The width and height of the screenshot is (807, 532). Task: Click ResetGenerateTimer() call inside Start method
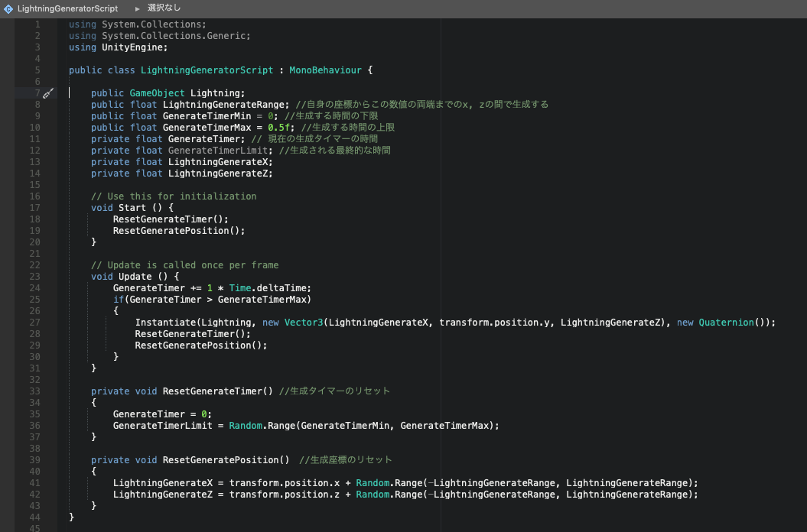[171, 219]
